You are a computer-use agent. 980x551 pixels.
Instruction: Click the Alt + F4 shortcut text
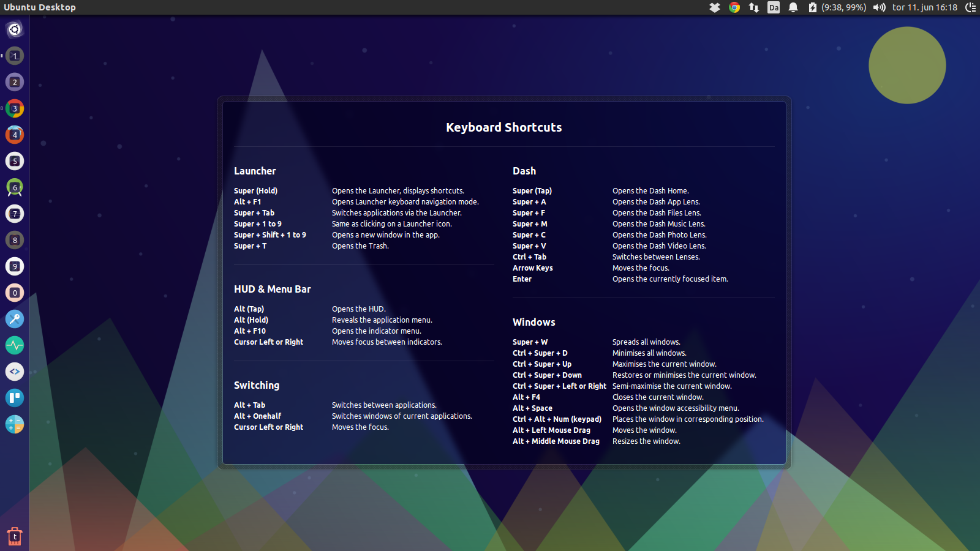[x=527, y=397]
